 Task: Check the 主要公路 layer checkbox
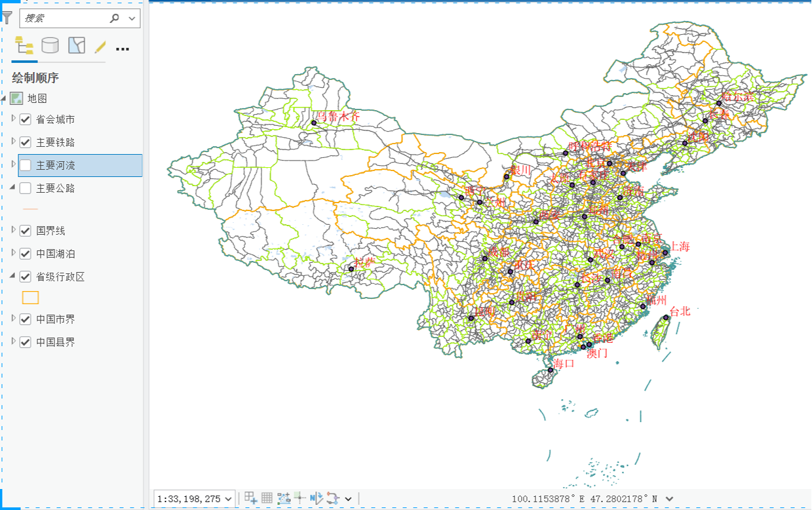click(26, 188)
